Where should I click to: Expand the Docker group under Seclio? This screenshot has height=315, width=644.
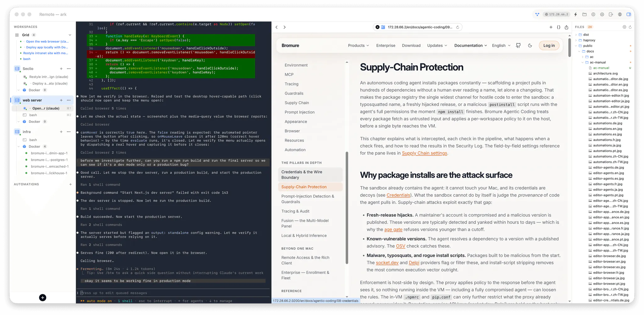[x=19, y=90]
